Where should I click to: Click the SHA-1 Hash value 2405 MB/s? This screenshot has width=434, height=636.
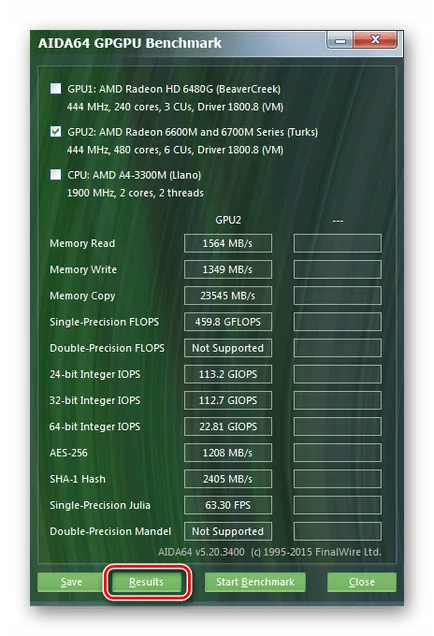coord(228,479)
